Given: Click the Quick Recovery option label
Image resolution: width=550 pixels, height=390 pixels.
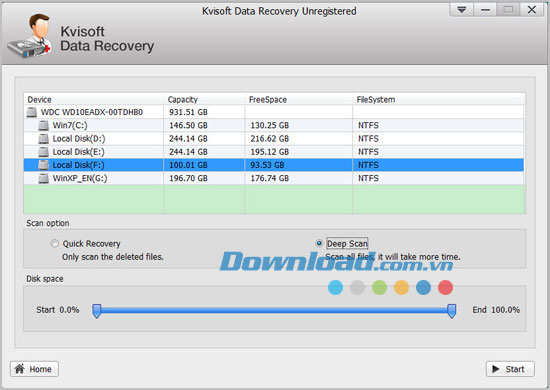Looking at the screenshot, I should (92, 243).
